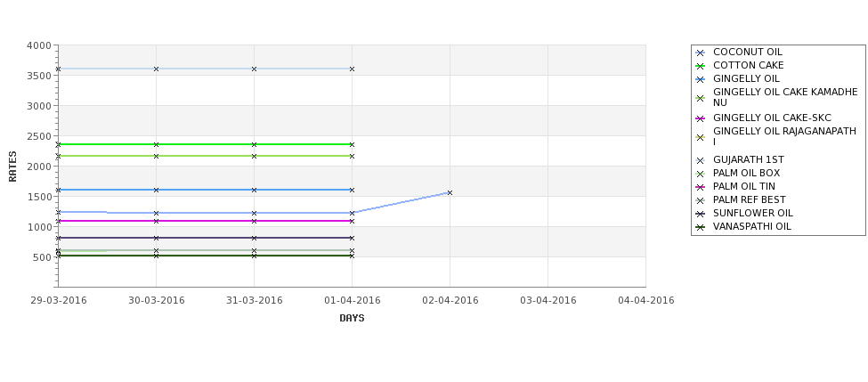Click the GINGELLY OIL blue legend marker

tap(700, 80)
